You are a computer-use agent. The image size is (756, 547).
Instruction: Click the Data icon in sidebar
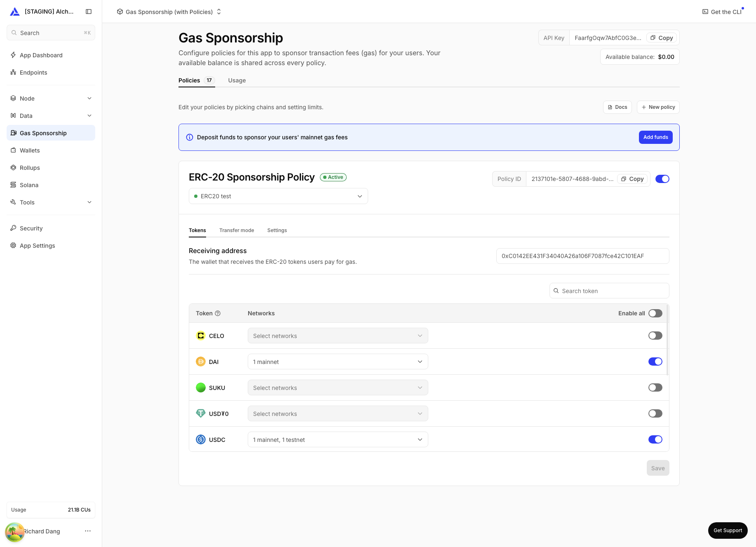pyautogui.click(x=13, y=115)
